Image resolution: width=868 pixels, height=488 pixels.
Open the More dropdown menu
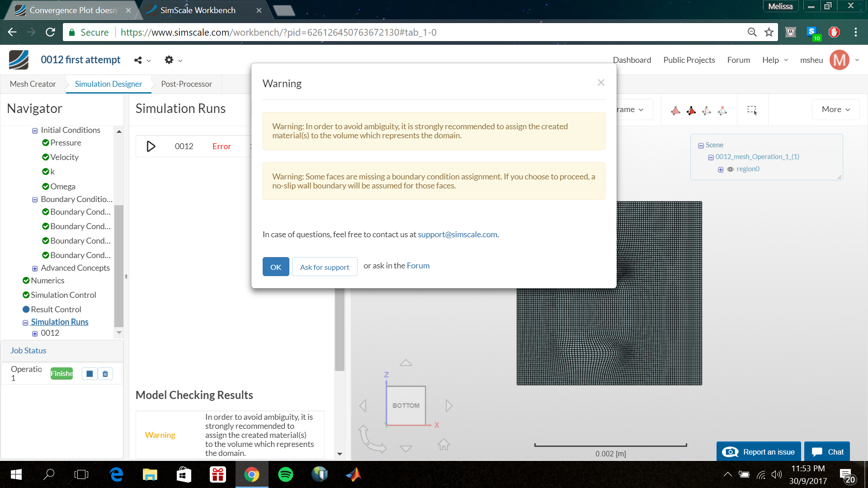(x=835, y=109)
